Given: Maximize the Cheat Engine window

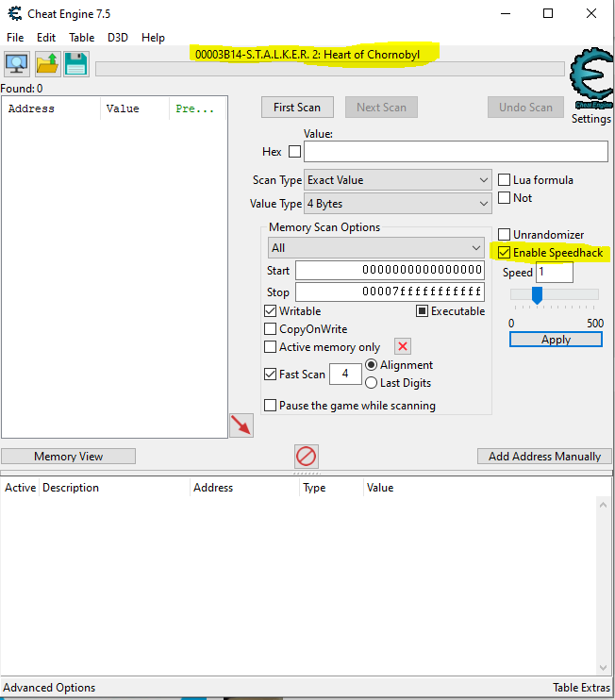Looking at the screenshot, I should click(548, 13).
